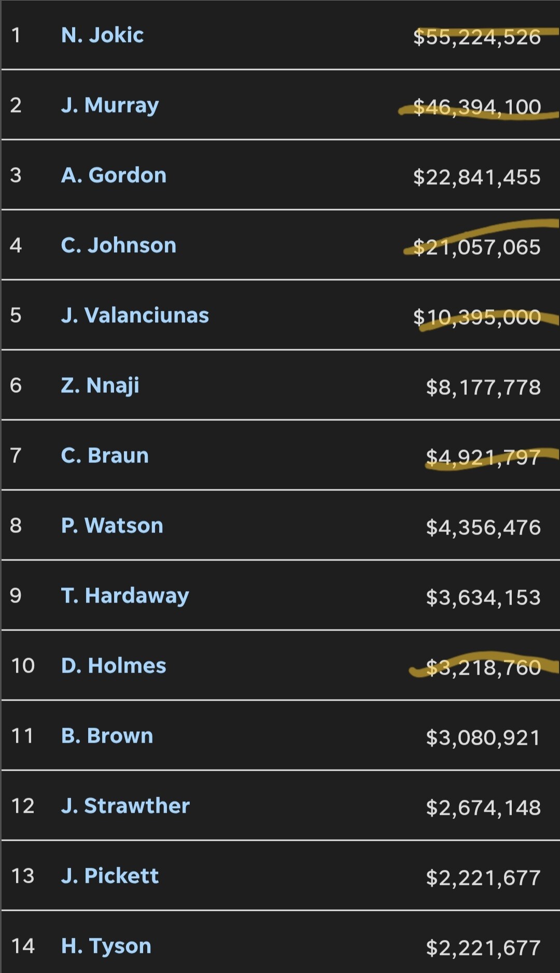Open B. Brown player link
This screenshot has height=973, width=560.
tap(107, 736)
